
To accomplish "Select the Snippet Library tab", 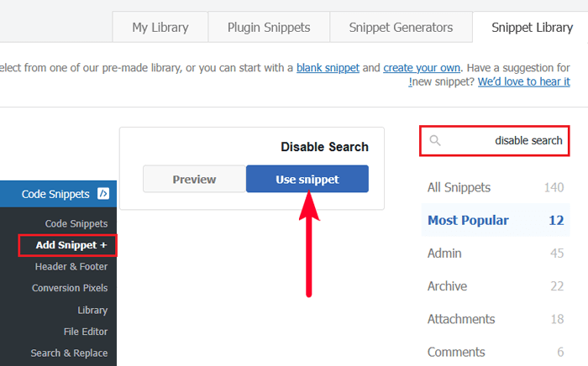I will point(532,28).
